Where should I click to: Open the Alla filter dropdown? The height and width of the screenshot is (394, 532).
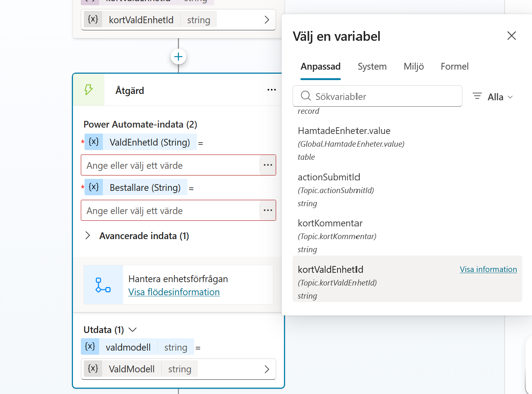click(493, 97)
